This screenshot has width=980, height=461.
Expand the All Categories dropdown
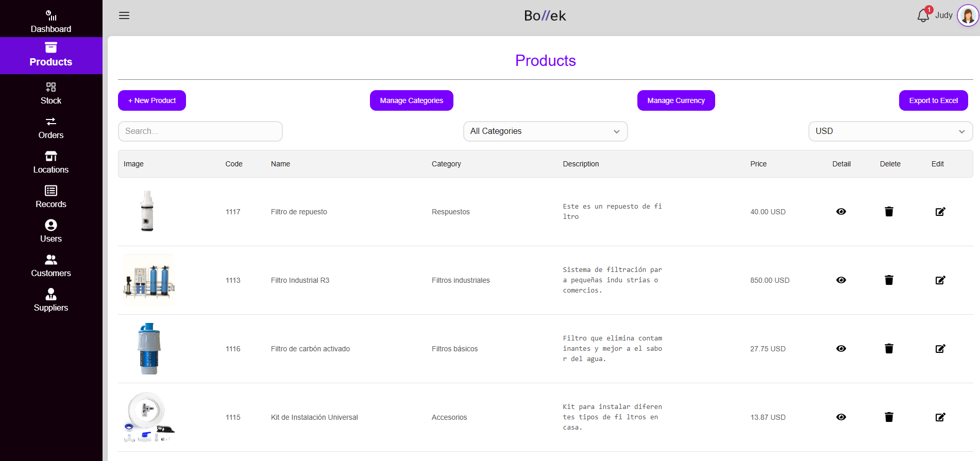point(545,131)
